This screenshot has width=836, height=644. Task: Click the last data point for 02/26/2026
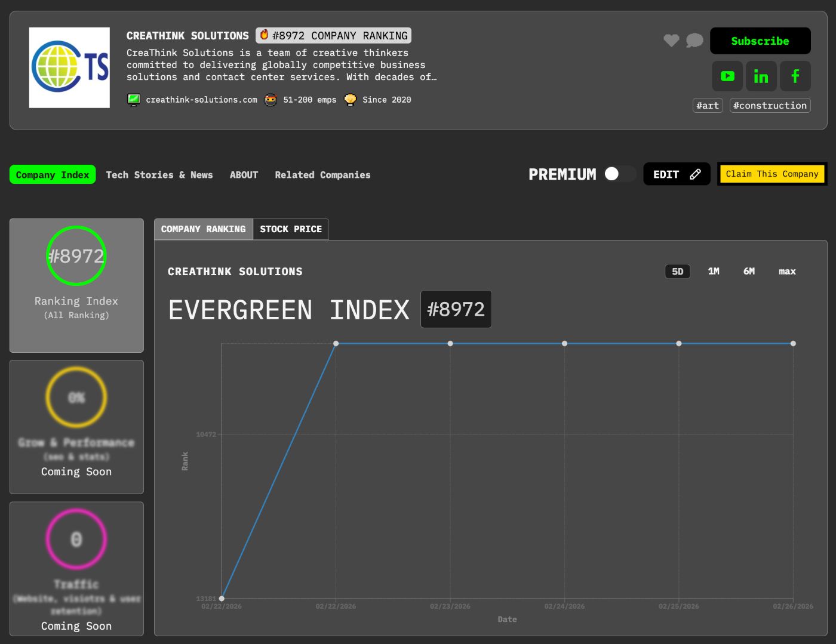point(793,344)
